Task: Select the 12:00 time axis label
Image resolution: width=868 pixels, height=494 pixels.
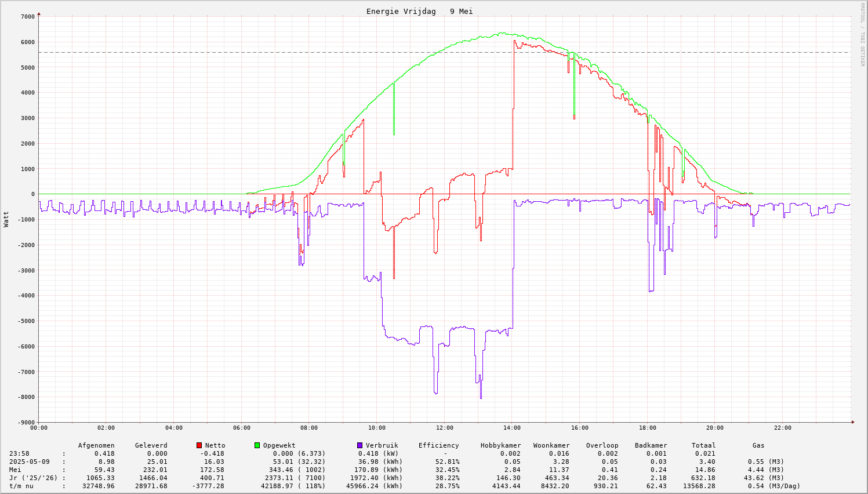Action: pyautogui.click(x=444, y=428)
